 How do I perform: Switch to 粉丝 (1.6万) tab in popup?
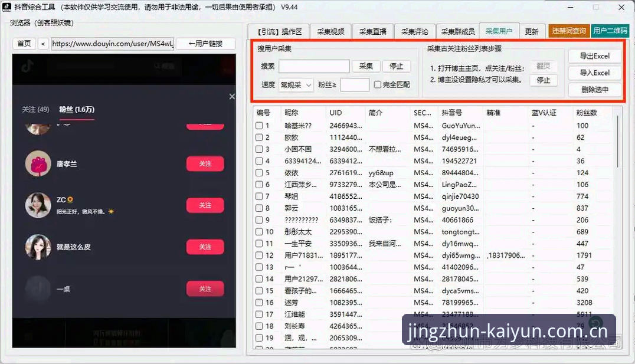[x=77, y=109]
